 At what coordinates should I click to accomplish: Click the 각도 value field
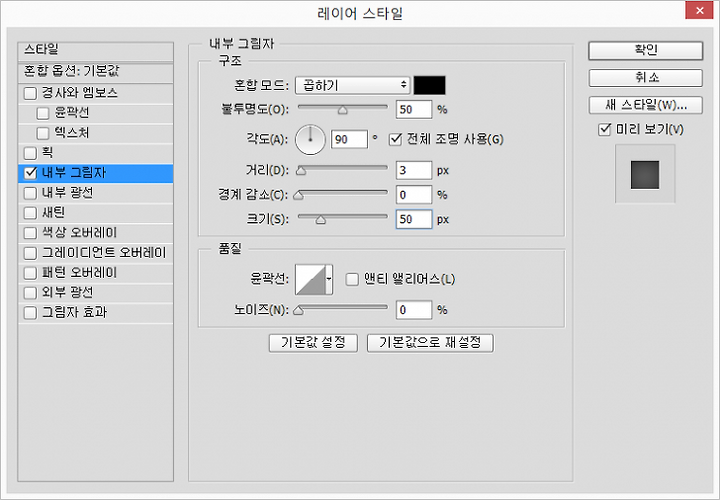349,139
